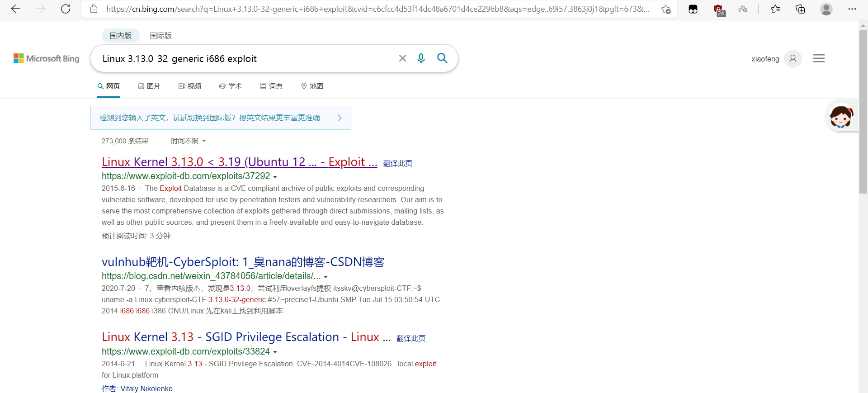868x393 pixels.
Task: Open the Favorites list
Action: [775, 9]
